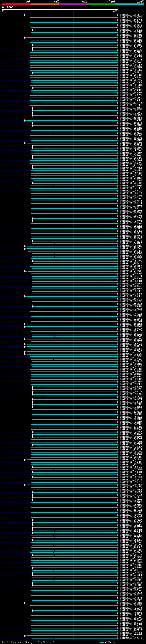Click the UniRef100_P27322 label
Screen dimensions: 146x644
tap(131, 309)
